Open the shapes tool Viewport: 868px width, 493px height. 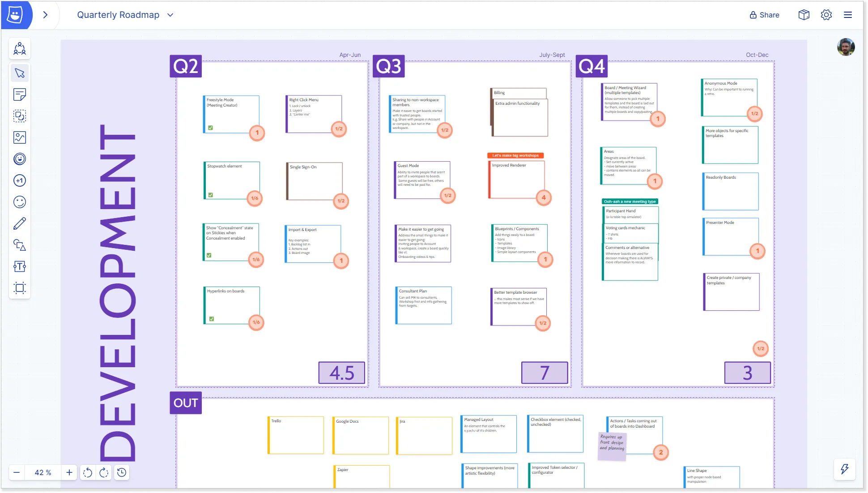[20, 245]
